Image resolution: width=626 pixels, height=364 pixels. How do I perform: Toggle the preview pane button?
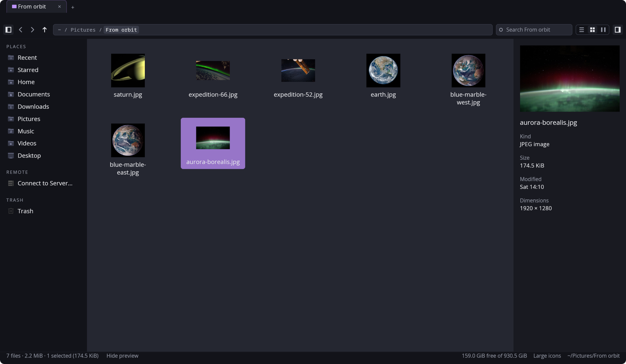[x=618, y=30]
